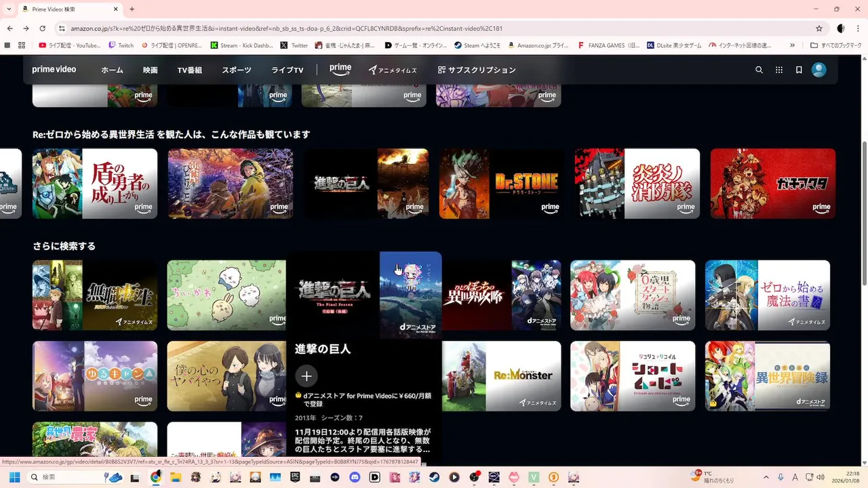Open the ライブTV menu item
The height and width of the screenshot is (488, 868).
coord(288,70)
